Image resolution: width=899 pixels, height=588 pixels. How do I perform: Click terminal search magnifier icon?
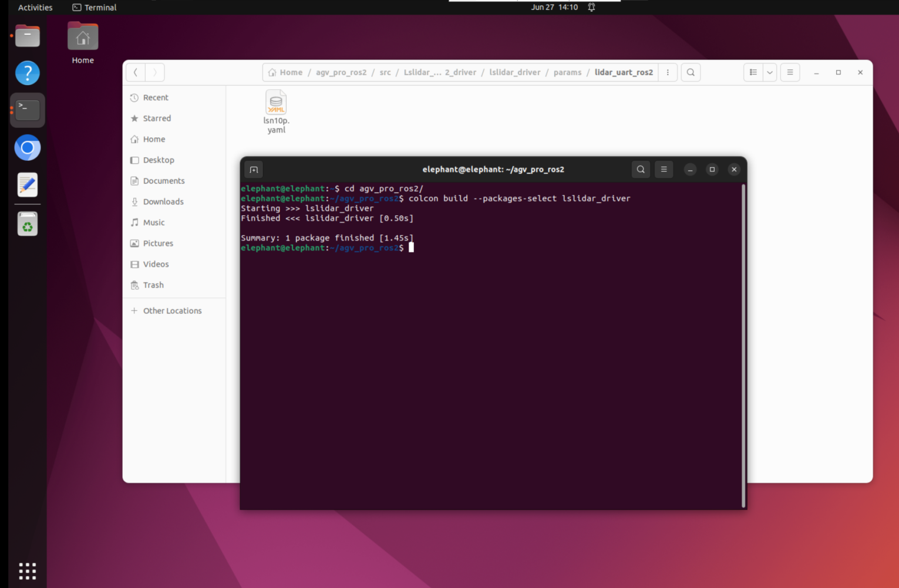click(641, 170)
